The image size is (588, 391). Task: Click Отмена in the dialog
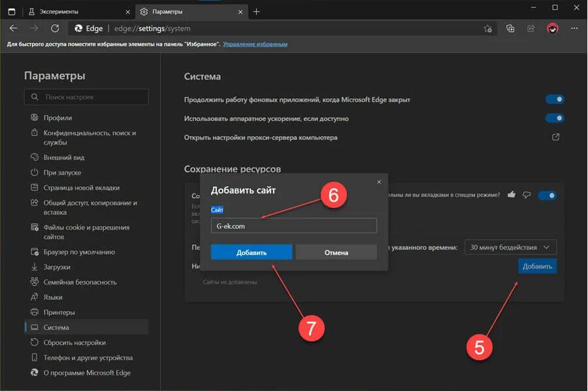(x=336, y=252)
